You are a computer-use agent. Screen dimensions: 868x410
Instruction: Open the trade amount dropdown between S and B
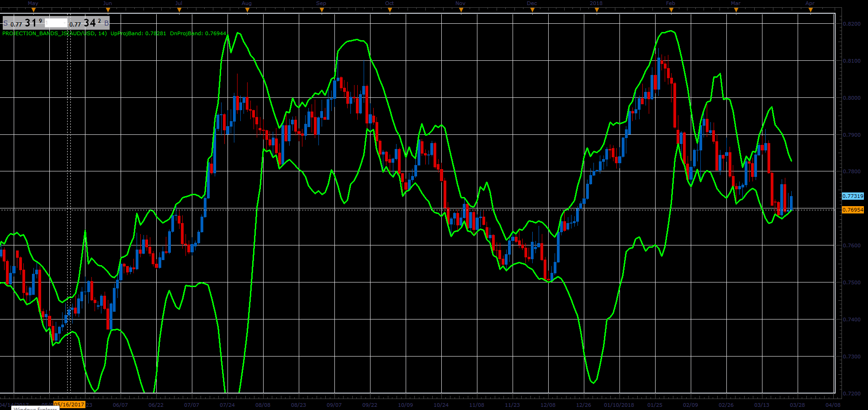[x=56, y=23]
